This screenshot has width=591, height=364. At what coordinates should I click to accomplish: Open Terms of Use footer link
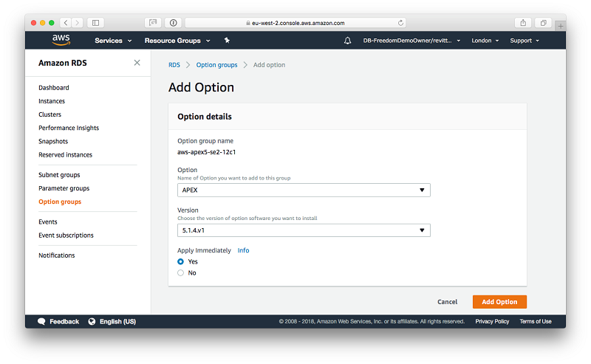point(535,321)
